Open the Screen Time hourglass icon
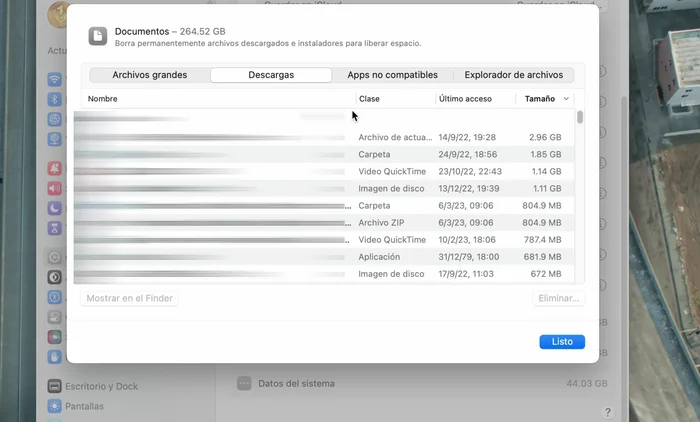This screenshot has width=700, height=422. click(54, 228)
